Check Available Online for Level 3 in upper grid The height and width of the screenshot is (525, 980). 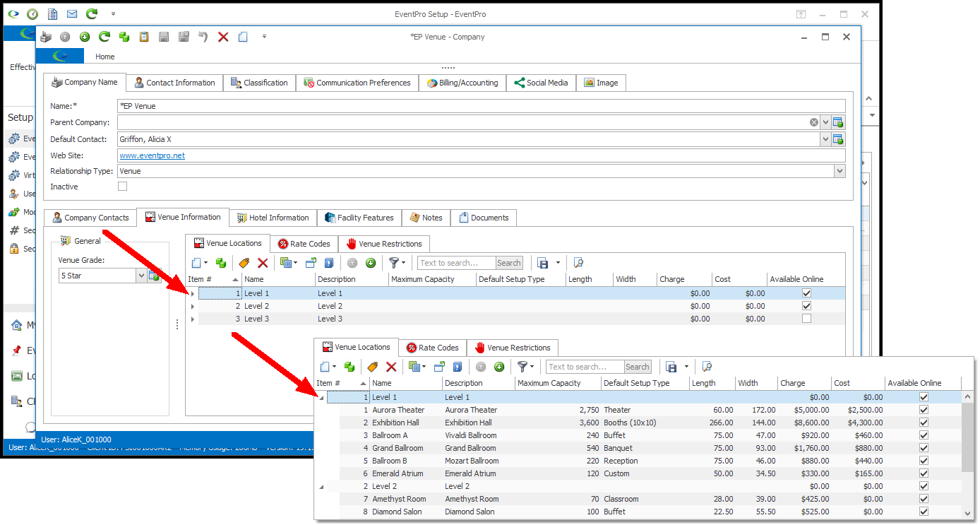point(806,319)
